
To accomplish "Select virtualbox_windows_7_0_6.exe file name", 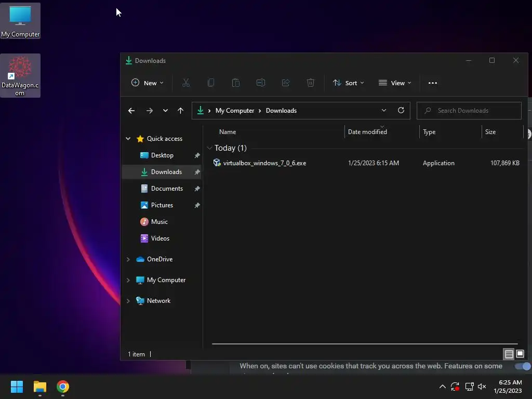I will 264,163.
